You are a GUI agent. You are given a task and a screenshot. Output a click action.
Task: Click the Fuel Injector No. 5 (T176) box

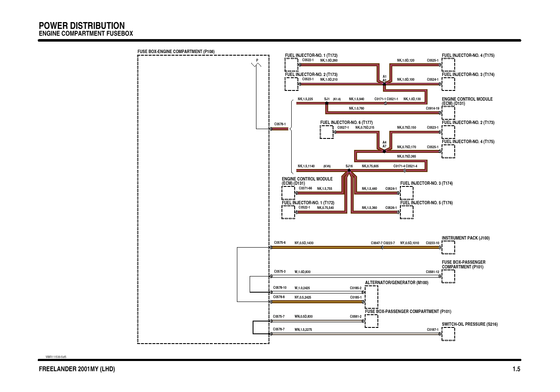pos(407,212)
